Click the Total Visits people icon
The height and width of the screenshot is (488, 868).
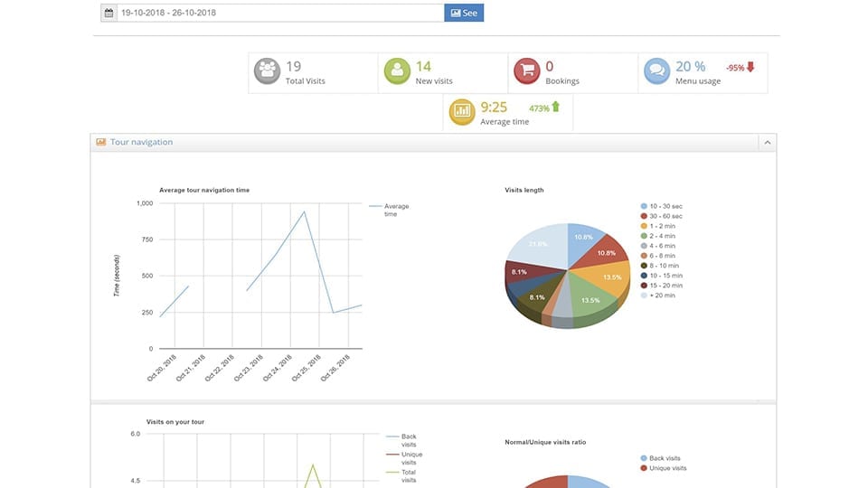pyautogui.click(x=268, y=71)
